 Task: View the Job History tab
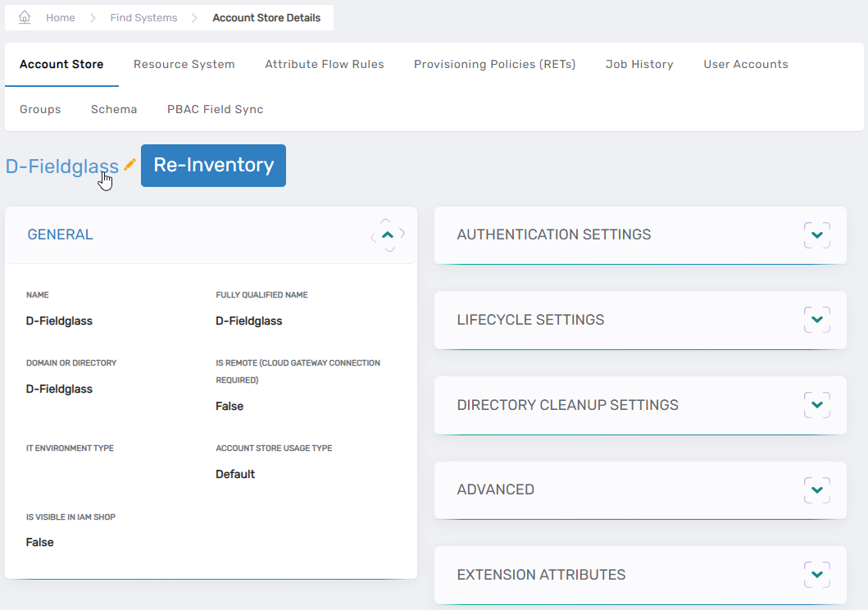point(639,65)
